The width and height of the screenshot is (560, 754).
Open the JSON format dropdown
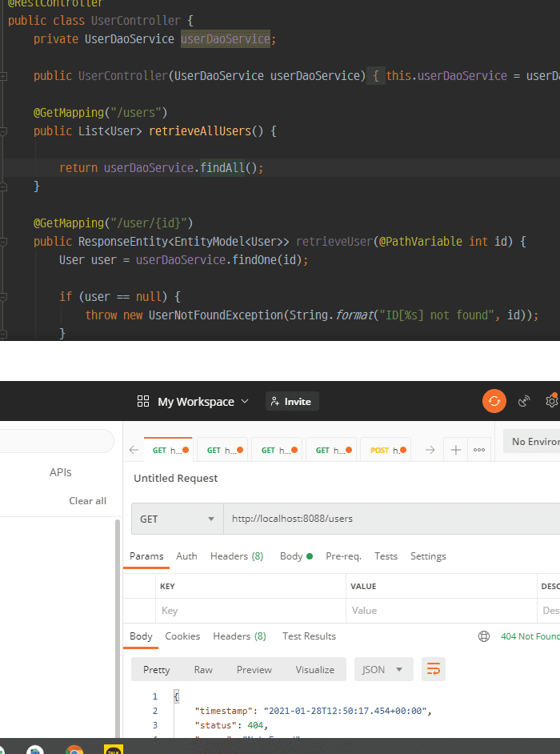(x=384, y=669)
